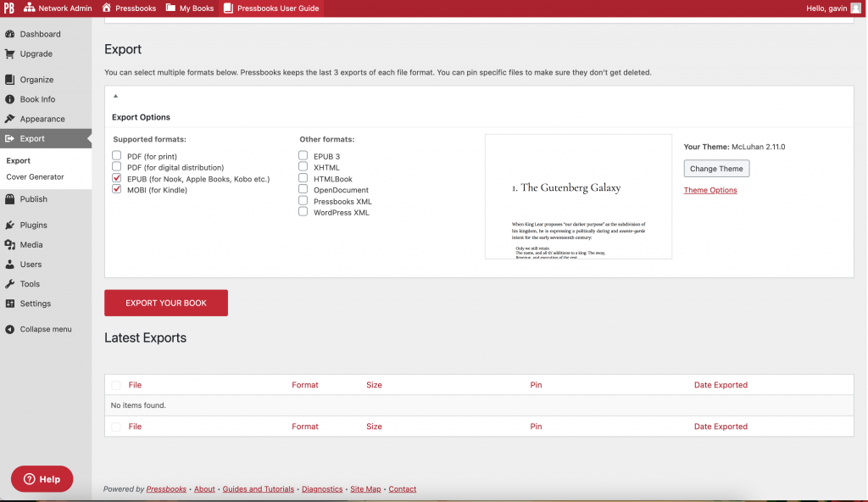
Task: Open Export submenu item
Action: click(x=19, y=160)
